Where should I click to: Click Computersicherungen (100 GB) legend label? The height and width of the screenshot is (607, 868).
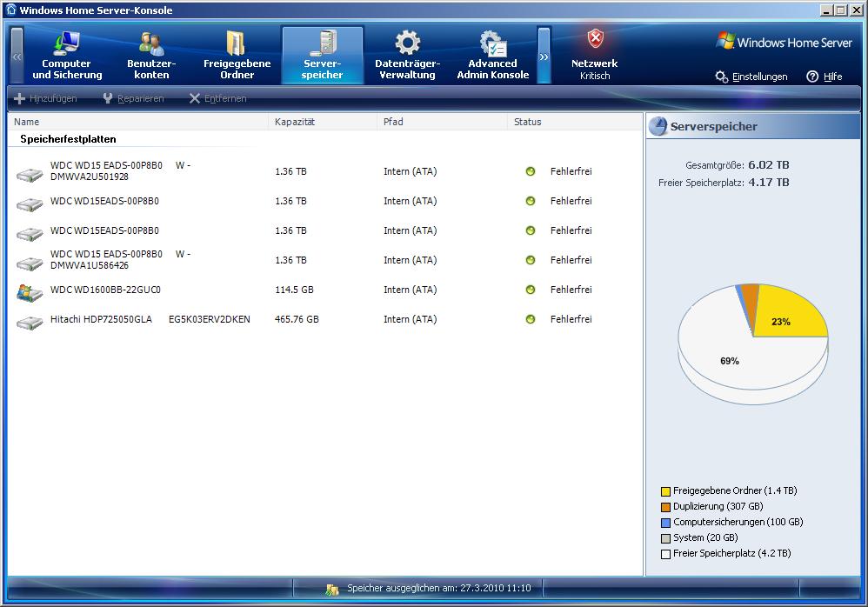click(738, 522)
